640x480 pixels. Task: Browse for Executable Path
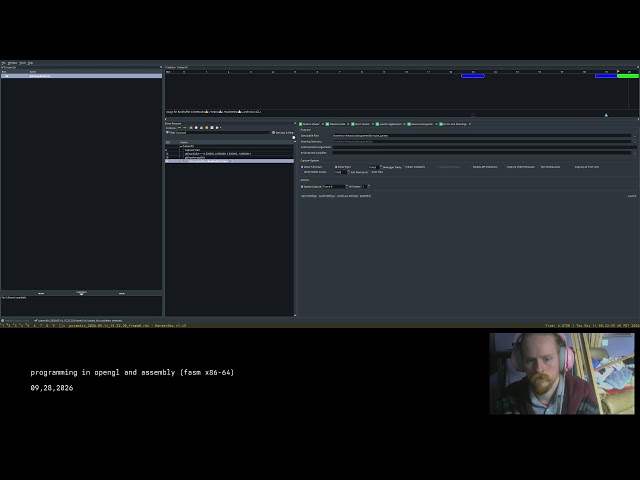pyautogui.click(x=635, y=136)
